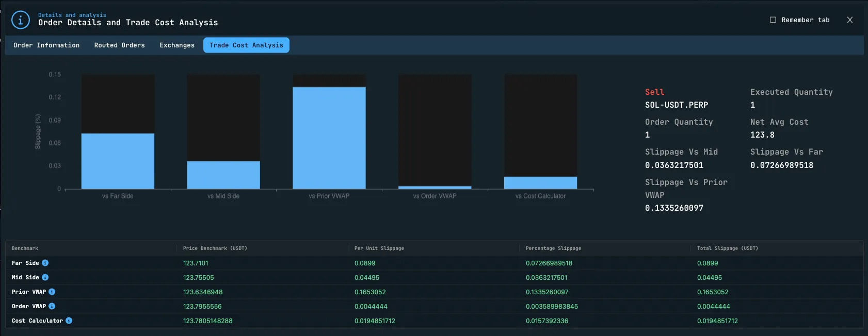Click Slippage Vs Prior VWAP value 0.1335260097
The height and width of the screenshot is (336, 868).
(674, 208)
